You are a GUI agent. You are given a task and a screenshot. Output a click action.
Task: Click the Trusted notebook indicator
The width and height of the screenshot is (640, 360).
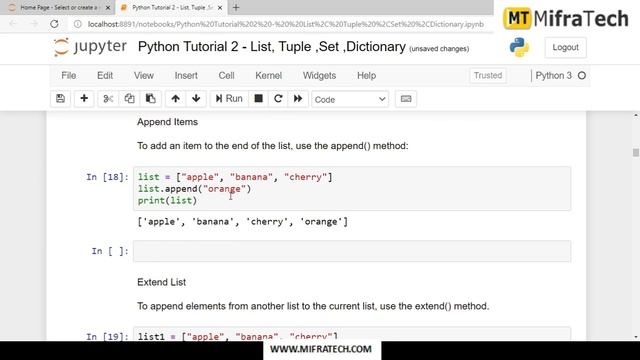pos(488,76)
